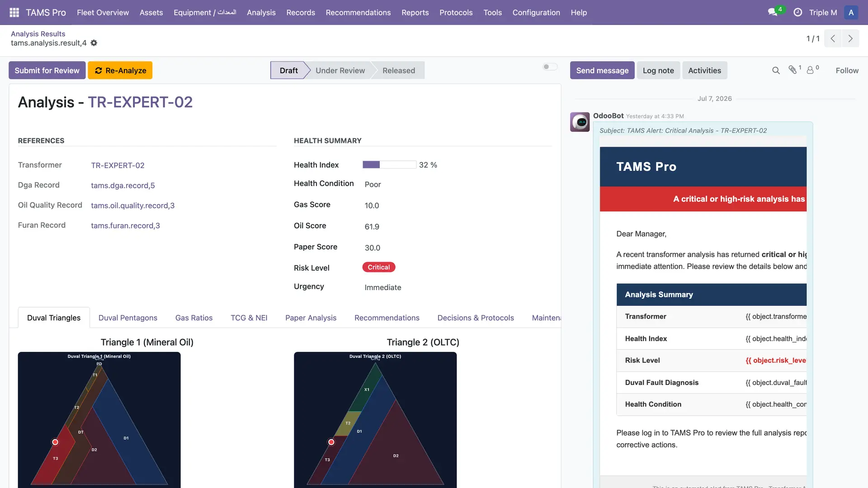
Task: Open the tams.oil.quality.record,3 link
Action: tap(132, 206)
